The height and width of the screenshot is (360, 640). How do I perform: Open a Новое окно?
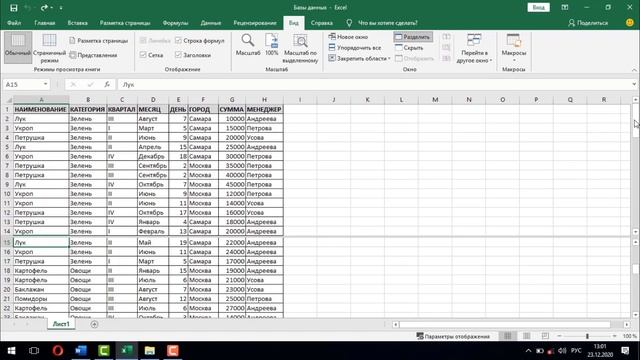(x=348, y=37)
